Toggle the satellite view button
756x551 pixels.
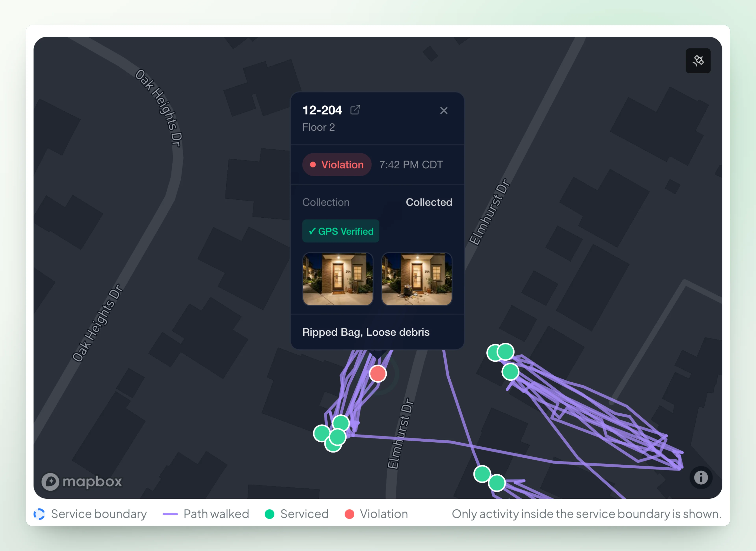pyautogui.click(x=698, y=61)
